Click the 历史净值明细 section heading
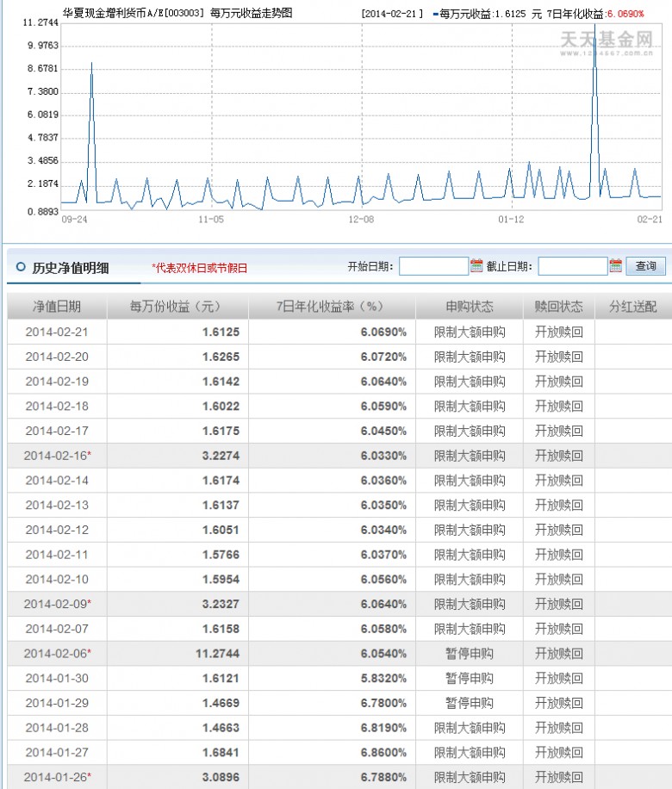The width and height of the screenshot is (672, 789). pyautogui.click(x=71, y=268)
